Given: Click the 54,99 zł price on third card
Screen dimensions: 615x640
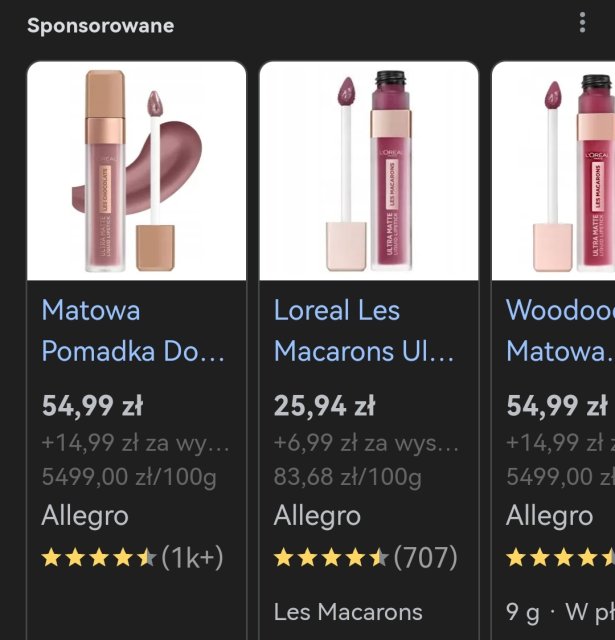Looking at the screenshot, I should (x=557, y=406).
